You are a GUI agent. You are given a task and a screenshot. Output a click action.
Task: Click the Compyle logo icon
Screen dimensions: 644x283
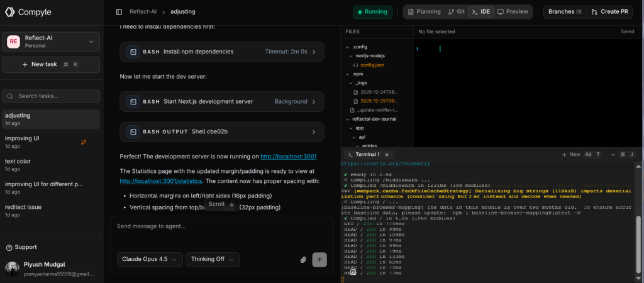point(9,12)
